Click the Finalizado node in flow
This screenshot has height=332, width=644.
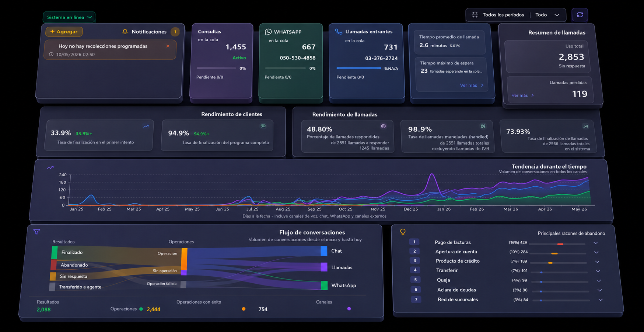[55, 252]
